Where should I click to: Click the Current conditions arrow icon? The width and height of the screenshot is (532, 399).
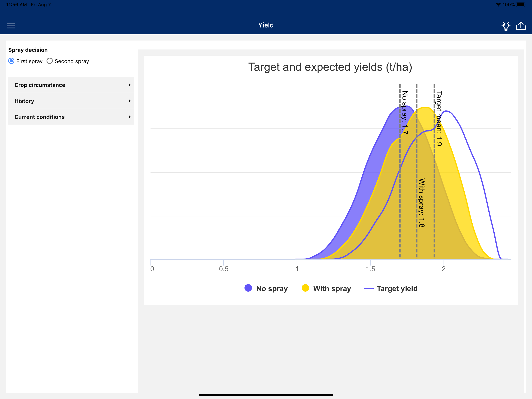click(129, 117)
